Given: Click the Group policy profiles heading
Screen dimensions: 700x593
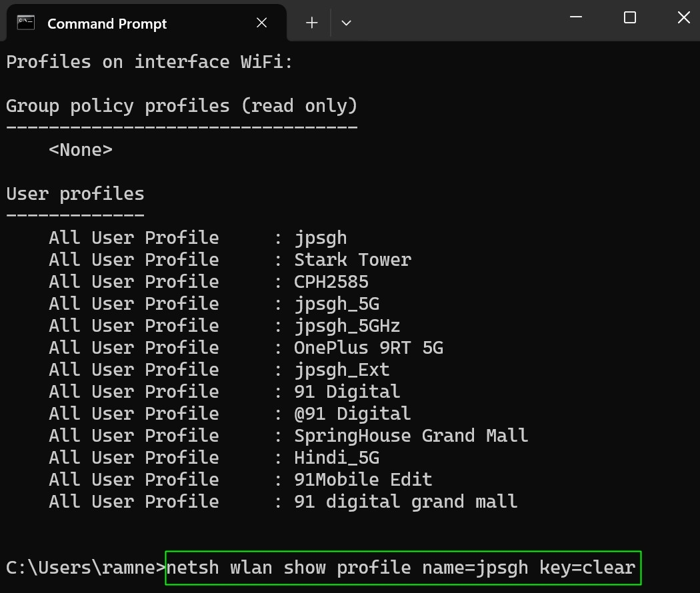Looking at the screenshot, I should (x=181, y=105).
